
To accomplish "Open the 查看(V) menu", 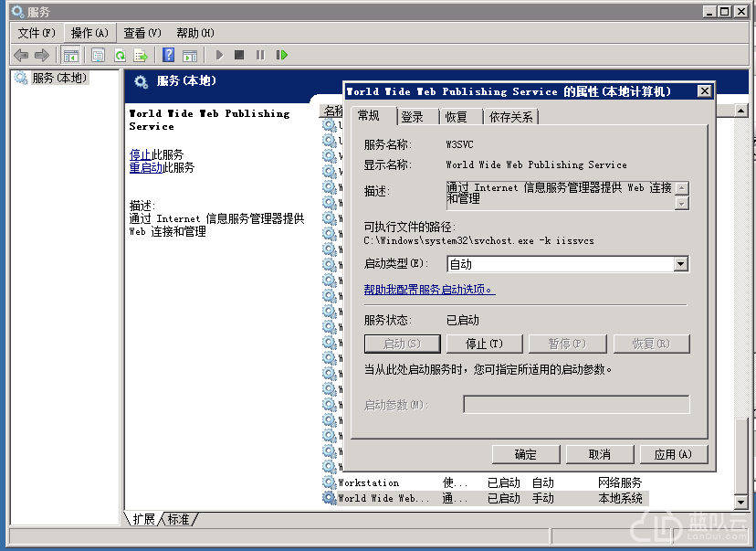I will (x=142, y=33).
